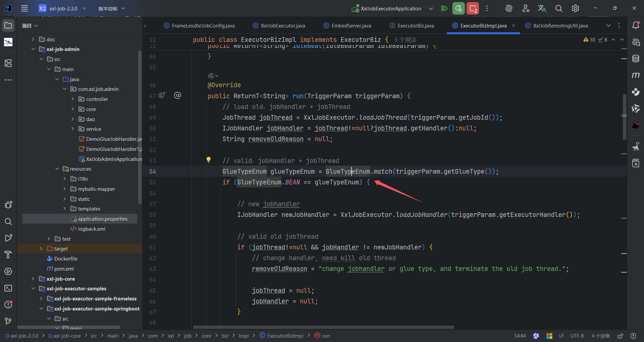Open Code With Me user icon

click(526, 8)
